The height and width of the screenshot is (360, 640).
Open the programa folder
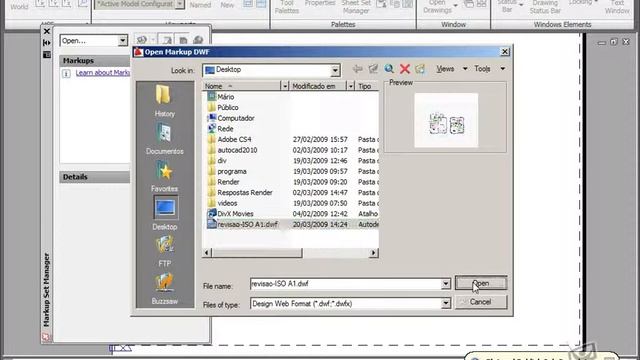tap(227, 171)
